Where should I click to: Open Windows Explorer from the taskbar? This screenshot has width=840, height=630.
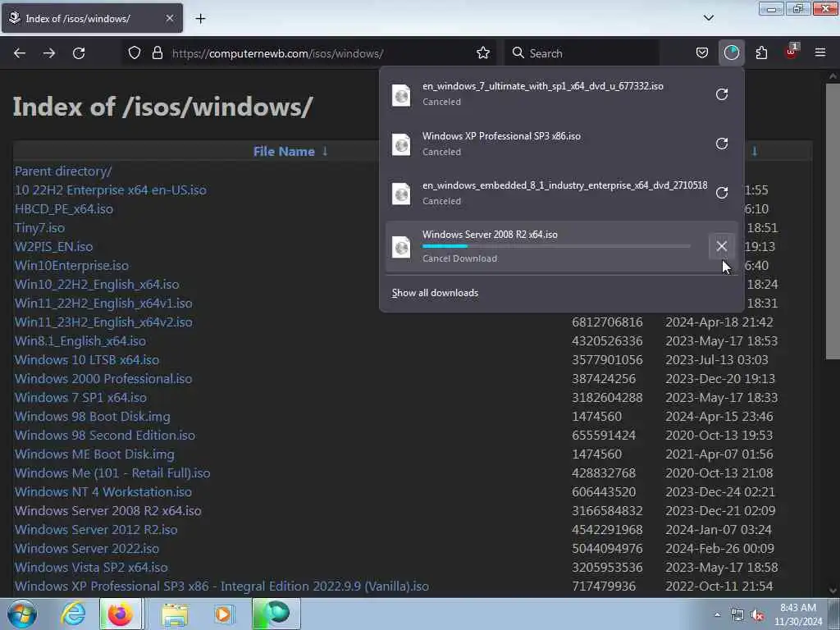[x=175, y=614]
